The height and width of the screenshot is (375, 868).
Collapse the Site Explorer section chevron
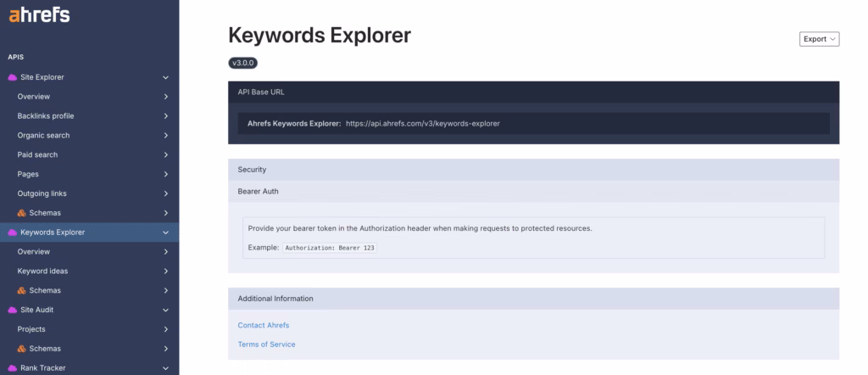(x=166, y=77)
